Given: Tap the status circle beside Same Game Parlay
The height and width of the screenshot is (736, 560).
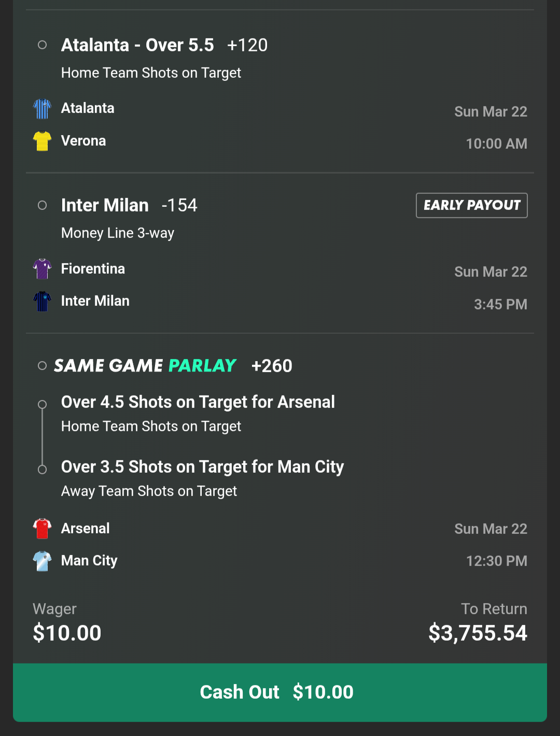Looking at the screenshot, I should tap(43, 366).
